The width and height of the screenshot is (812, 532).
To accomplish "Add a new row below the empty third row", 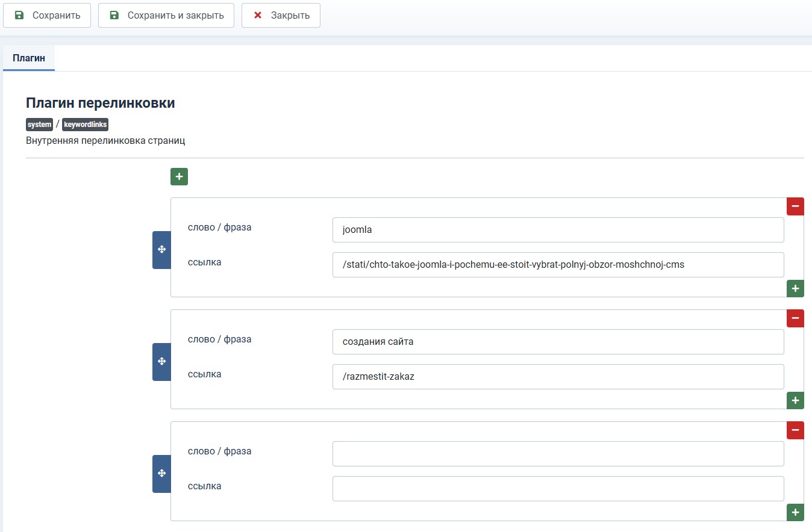I will [795, 512].
